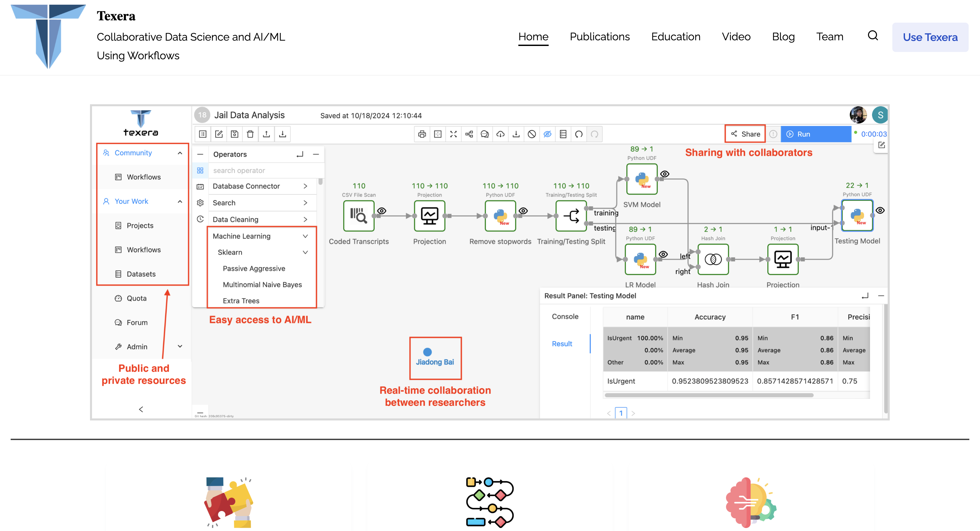The width and height of the screenshot is (980, 531).
Task: Click the Use Texera button
Action: [930, 37]
